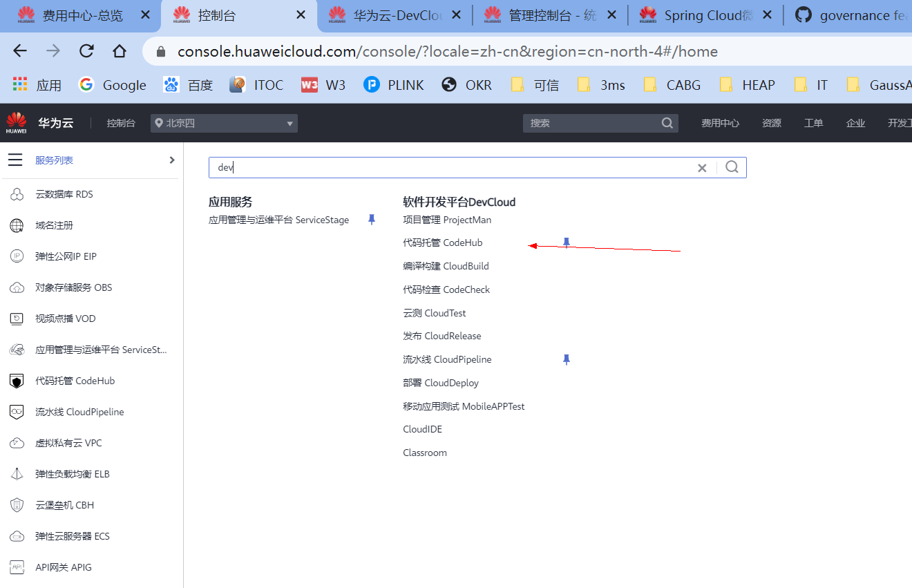Click the 云堡垒机 CBH shield icon
The height and width of the screenshot is (588, 912).
[17, 505]
